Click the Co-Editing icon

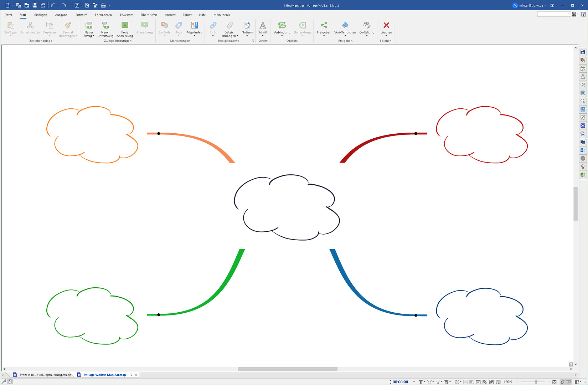(367, 25)
